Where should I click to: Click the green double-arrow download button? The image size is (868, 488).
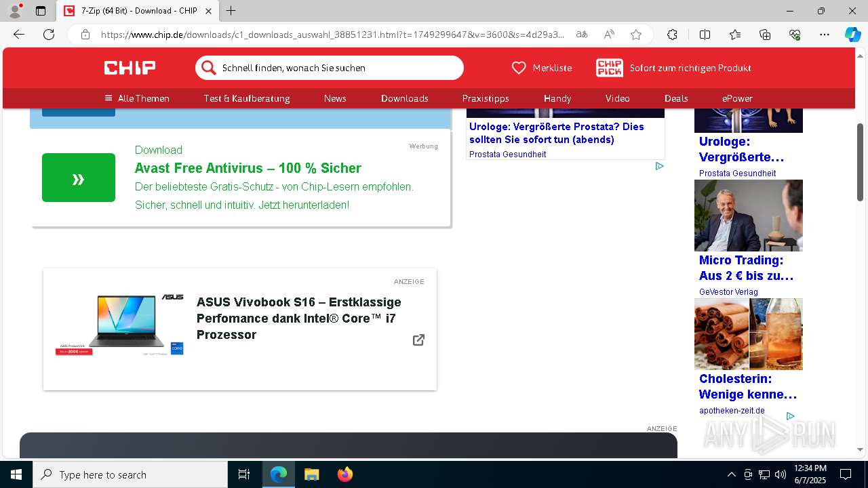[x=79, y=178]
